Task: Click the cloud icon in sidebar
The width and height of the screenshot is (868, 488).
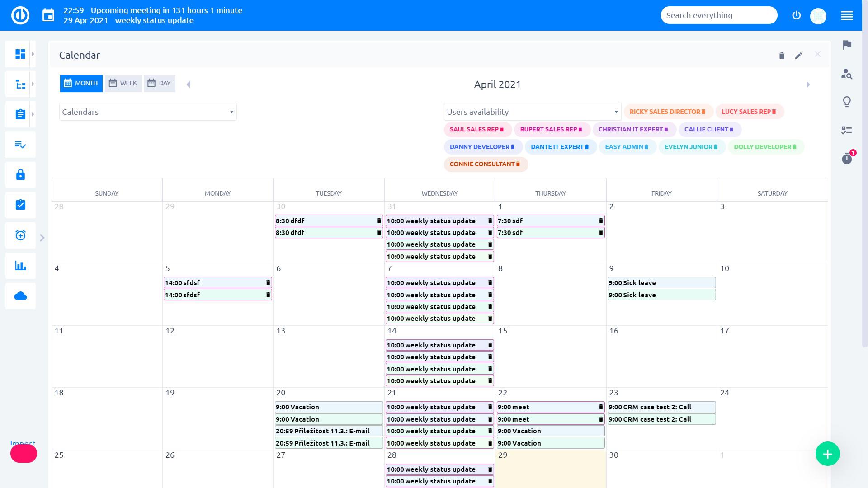Action: tap(20, 296)
